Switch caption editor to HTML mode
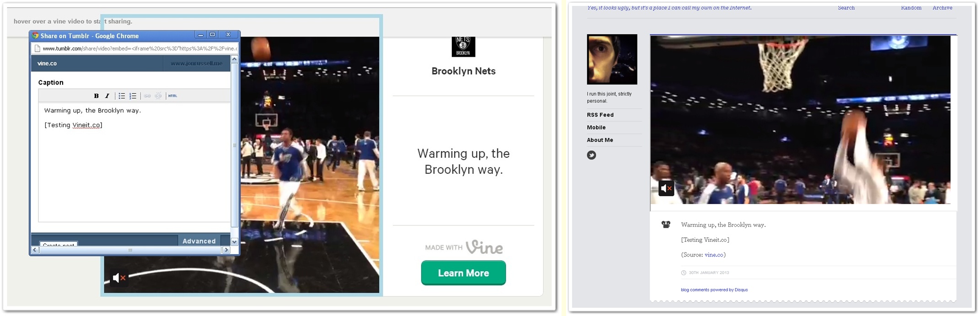This screenshot has width=980, height=316. (x=172, y=96)
